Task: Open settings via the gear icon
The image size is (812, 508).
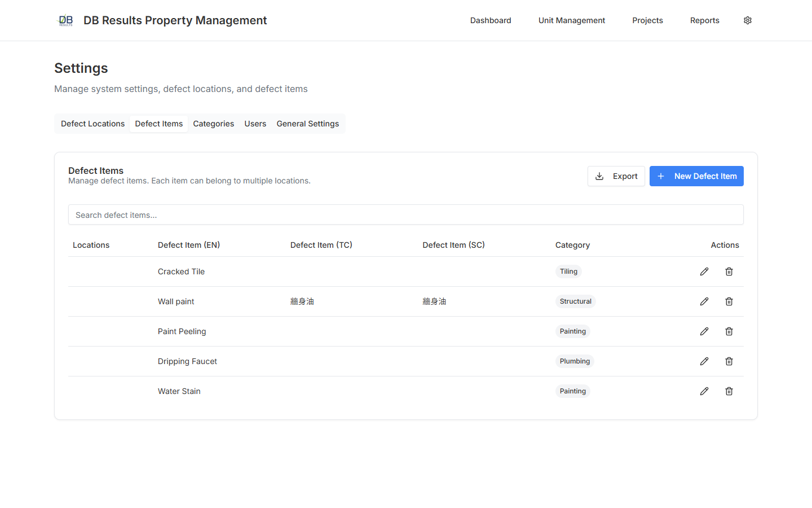Action: pyautogui.click(x=748, y=20)
